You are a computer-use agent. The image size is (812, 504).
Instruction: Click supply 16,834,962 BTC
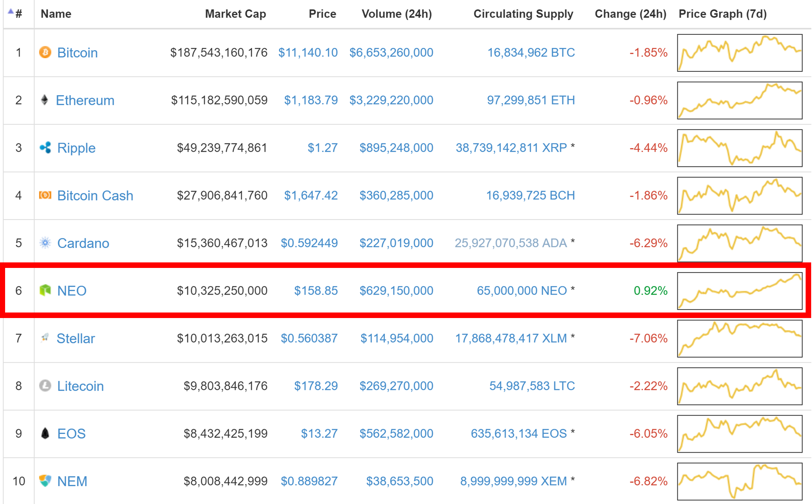click(531, 52)
